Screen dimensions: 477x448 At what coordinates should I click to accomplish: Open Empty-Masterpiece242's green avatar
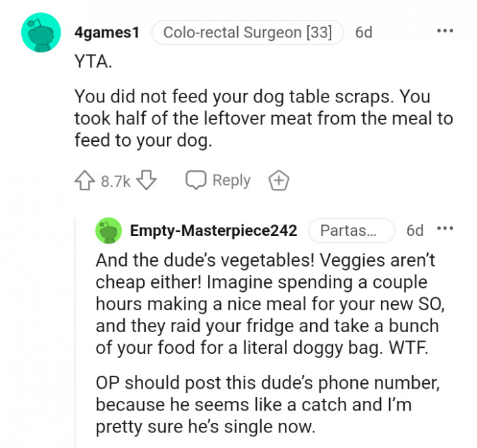(107, 230)
